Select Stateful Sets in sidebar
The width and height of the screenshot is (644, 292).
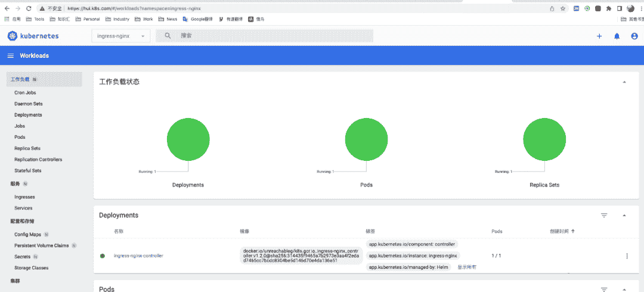click(27, 170)
